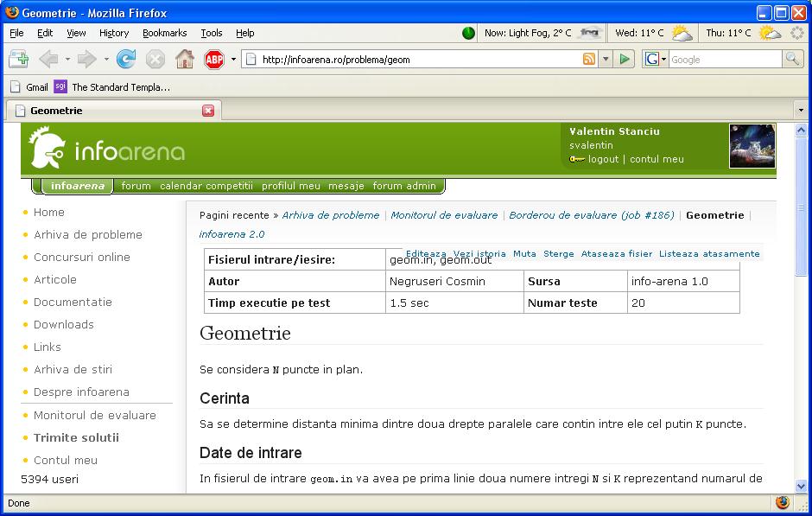This screenshot has height=516, width=812.
Task: Open the File menu
Action: 16,33
